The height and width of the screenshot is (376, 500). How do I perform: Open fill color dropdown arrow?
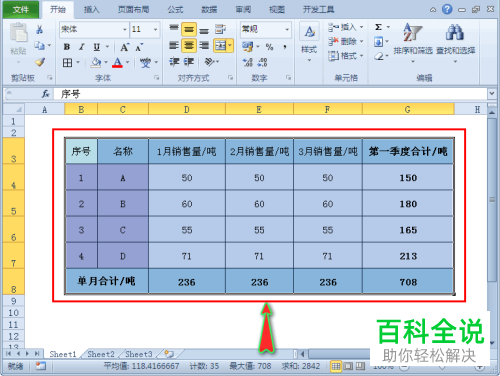106,62
